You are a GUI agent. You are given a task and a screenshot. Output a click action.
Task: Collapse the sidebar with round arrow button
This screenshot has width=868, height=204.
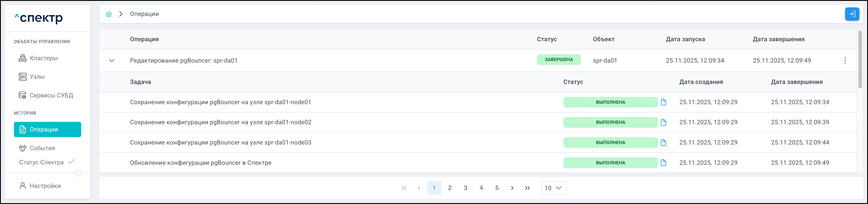[x=78, y=173]
